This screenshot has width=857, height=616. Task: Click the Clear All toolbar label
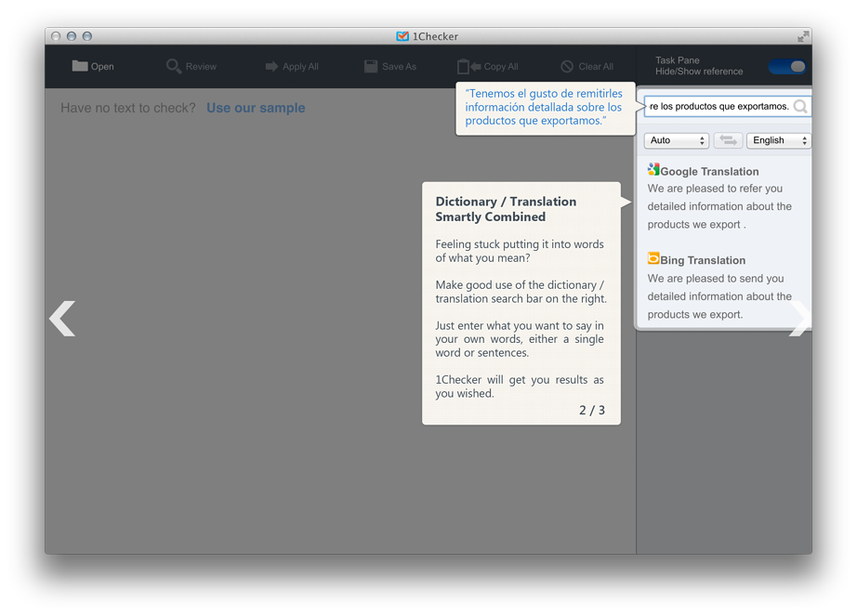(x=596, y=67)
